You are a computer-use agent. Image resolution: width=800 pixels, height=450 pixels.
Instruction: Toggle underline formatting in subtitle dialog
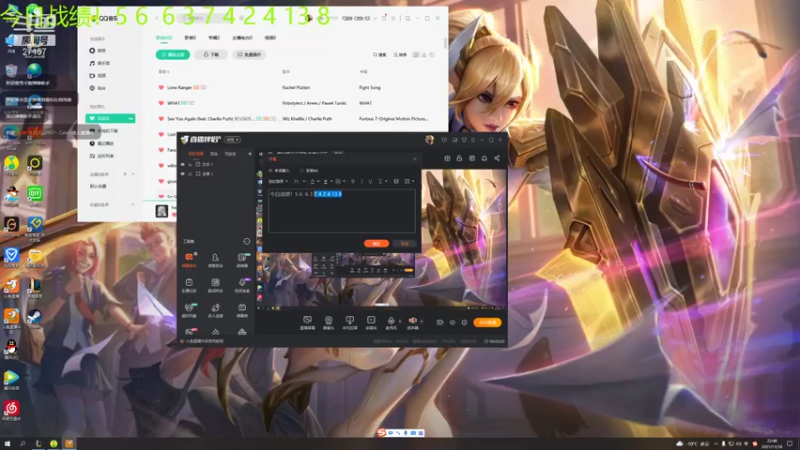tap(370, 181)
